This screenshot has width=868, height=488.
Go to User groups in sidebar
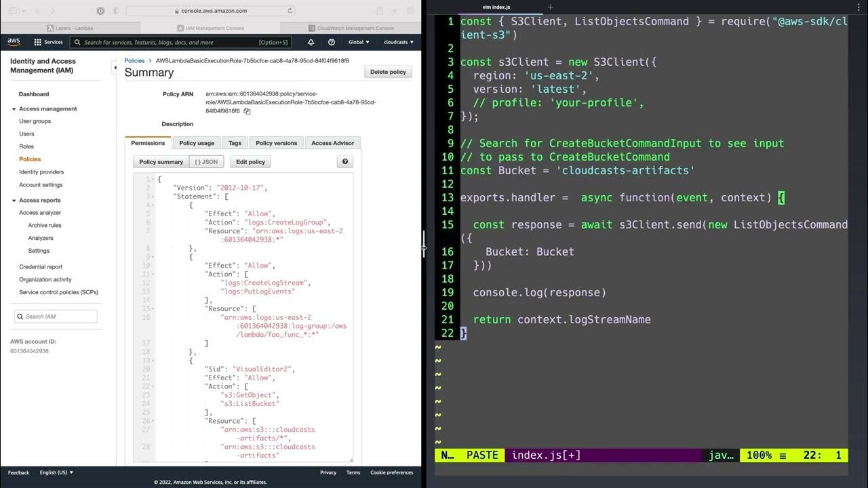click(x=35, y=121)
